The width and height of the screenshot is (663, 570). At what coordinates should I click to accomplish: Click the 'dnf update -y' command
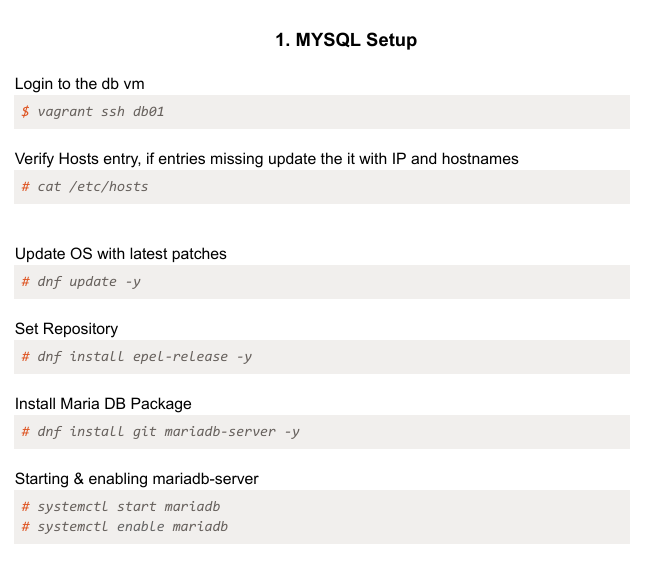[x=89, y=282]
